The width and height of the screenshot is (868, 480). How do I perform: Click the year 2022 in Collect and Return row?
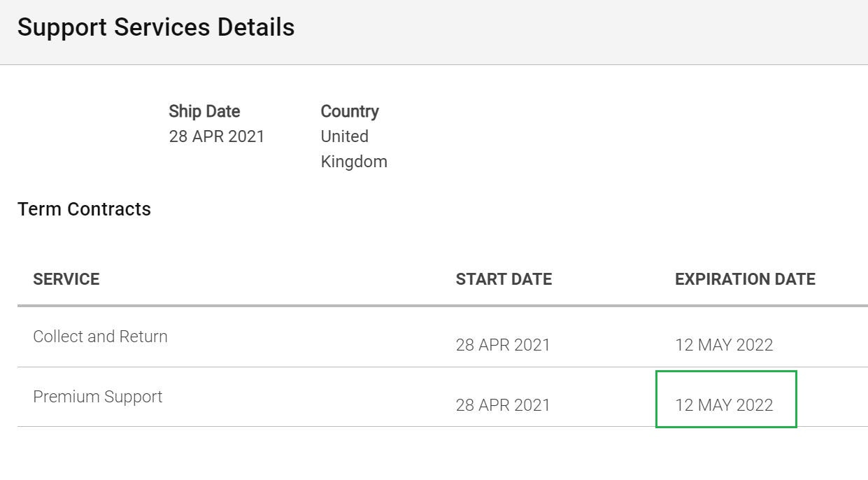pos(755,345)
